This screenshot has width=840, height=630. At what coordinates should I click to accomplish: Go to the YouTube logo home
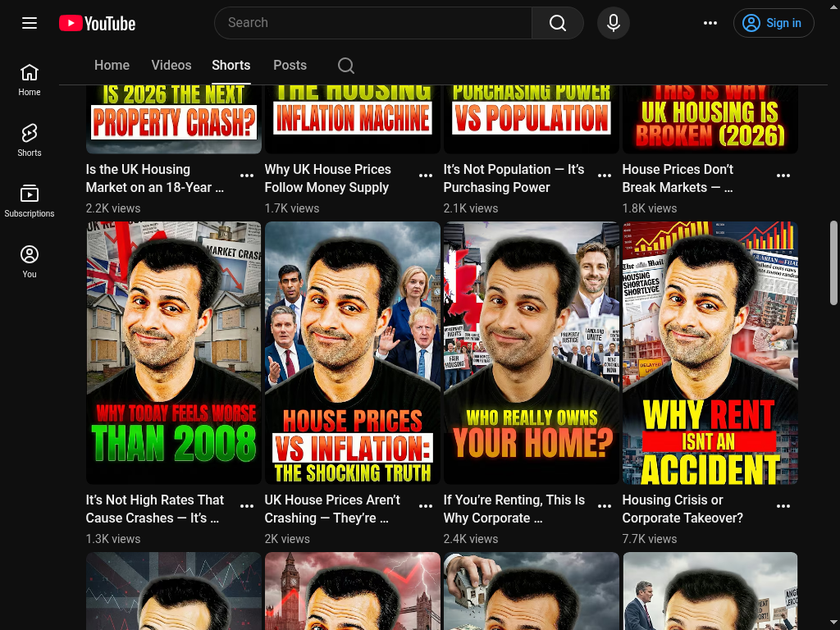click(x=98, y=23)
